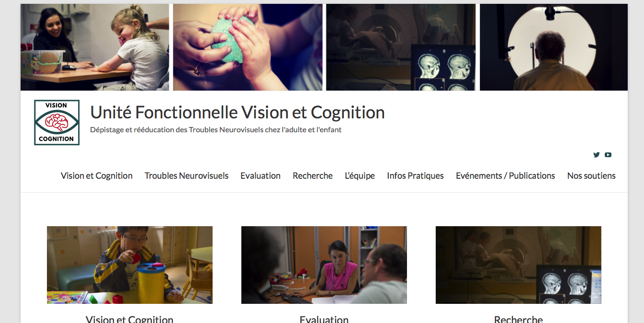Click the boy with shape sorter thumbnail
Viewport: 644px width, 323px height.
(x=130, y=265)
